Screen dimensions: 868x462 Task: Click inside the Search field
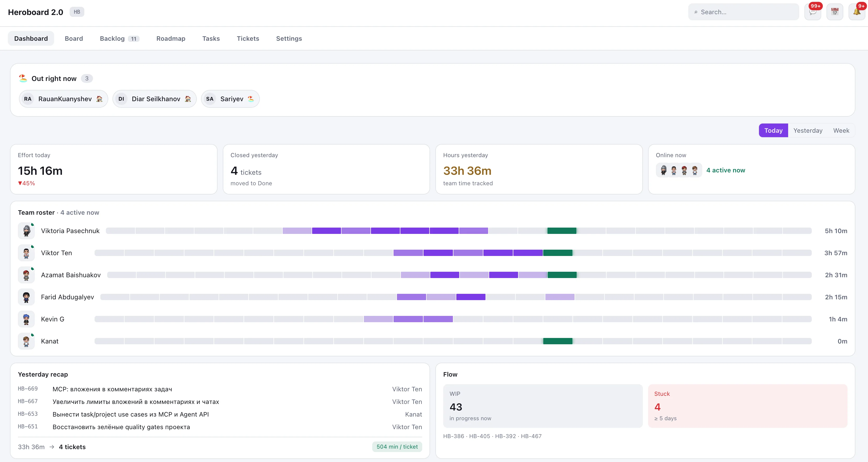coord(744,12)
